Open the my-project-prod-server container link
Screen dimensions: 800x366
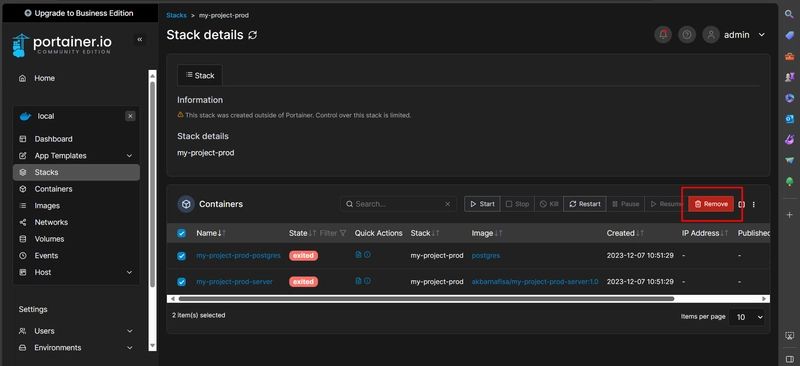[234, 282]
